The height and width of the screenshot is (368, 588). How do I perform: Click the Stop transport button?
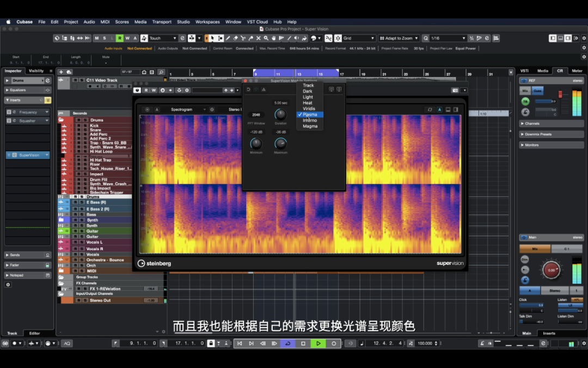click(x=303, y=343)
